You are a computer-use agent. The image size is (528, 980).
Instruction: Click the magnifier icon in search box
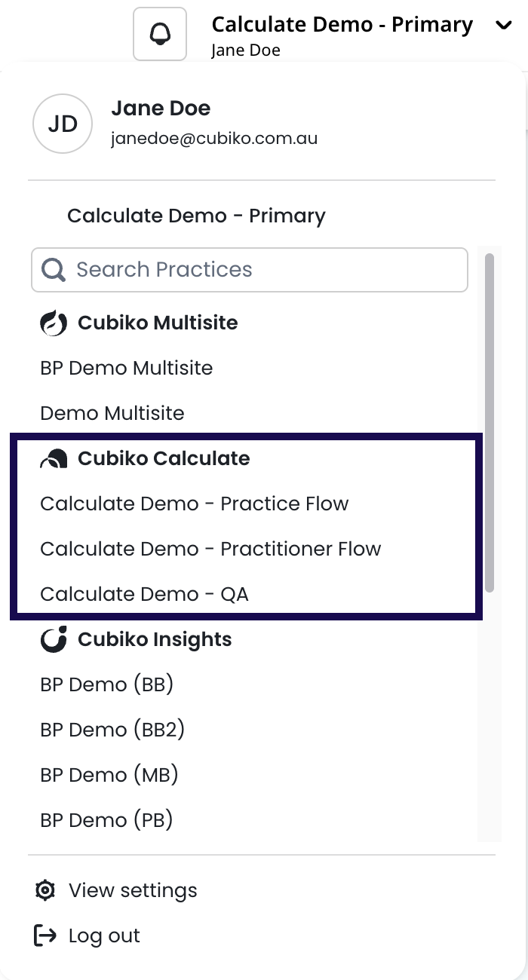click(54, 270)
